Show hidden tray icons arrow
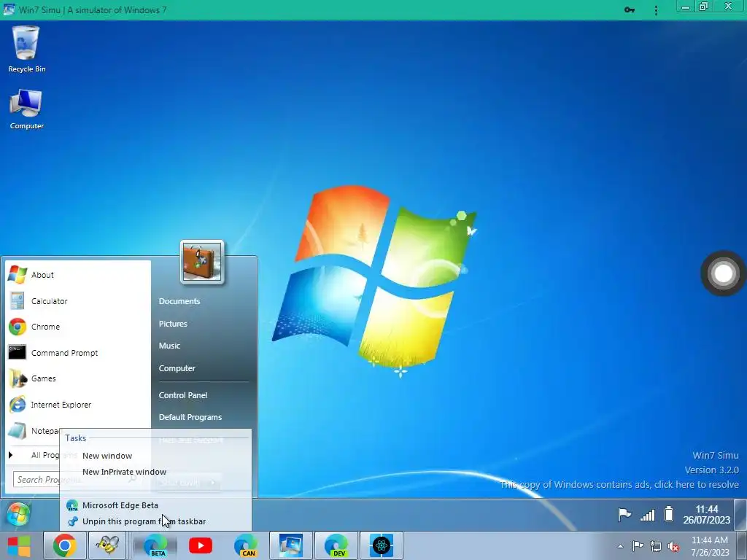This screenshot has height=560, width=747. (x=620, y=546)
